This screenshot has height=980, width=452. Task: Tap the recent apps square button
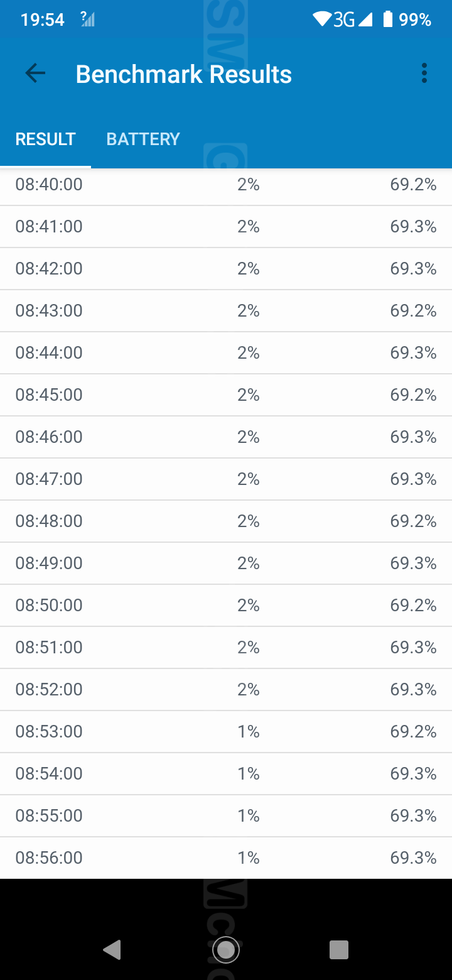coord(339,950)
